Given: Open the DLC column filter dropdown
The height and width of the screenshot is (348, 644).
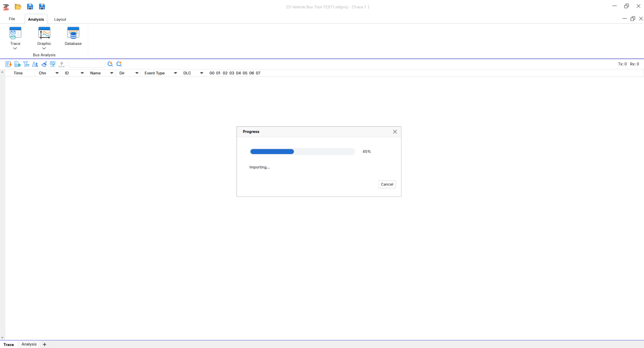Looking at the screenshot, I should [202, 73].
